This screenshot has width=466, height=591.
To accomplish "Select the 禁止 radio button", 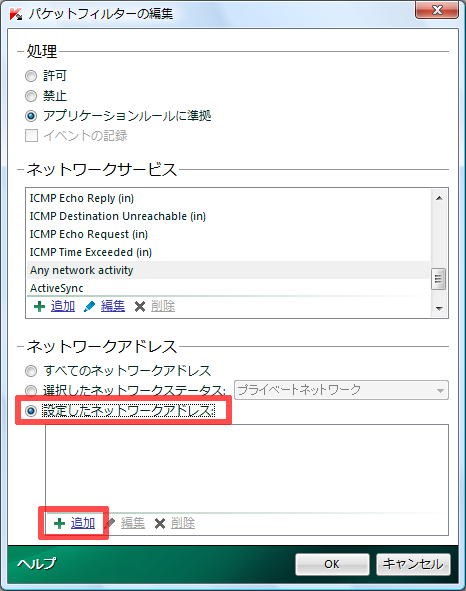I will pyautogui.click(x=31, y=96).
